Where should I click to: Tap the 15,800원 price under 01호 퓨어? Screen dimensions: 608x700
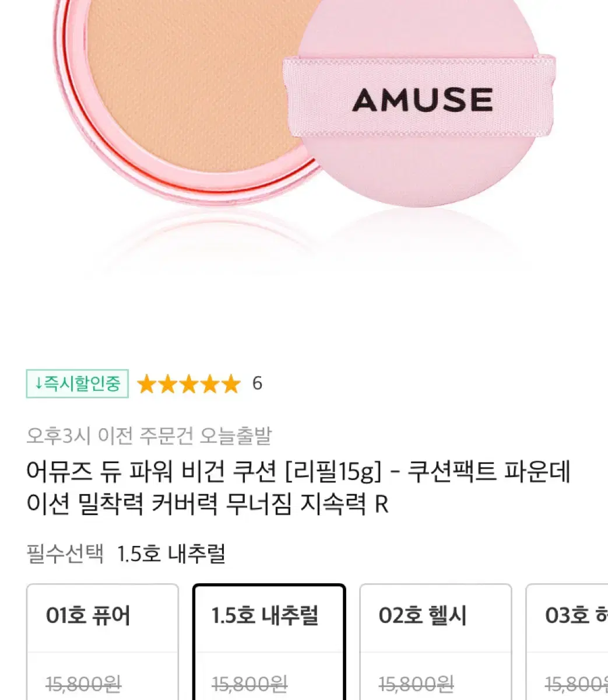click(83, 684)
